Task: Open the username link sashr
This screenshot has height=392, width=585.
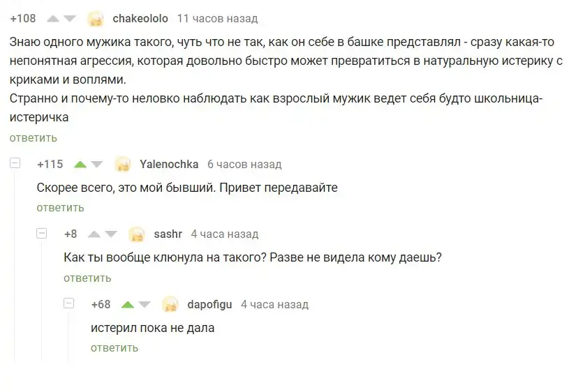Action: pos(168,234)
